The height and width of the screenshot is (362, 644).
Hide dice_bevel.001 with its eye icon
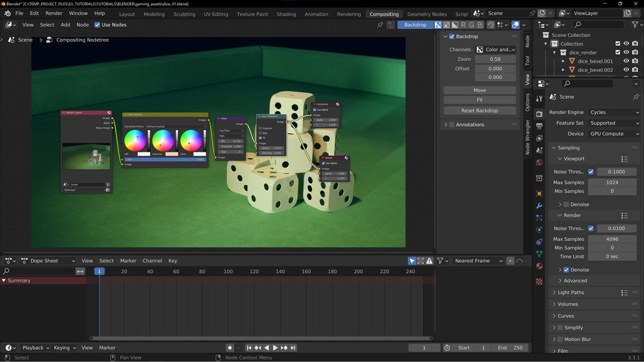626,62
